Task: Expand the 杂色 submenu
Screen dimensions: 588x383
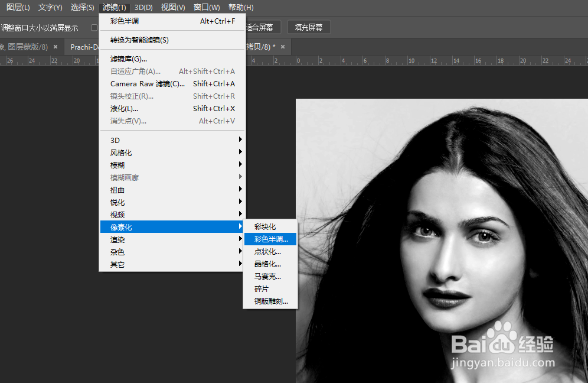Action: (172, 252)
